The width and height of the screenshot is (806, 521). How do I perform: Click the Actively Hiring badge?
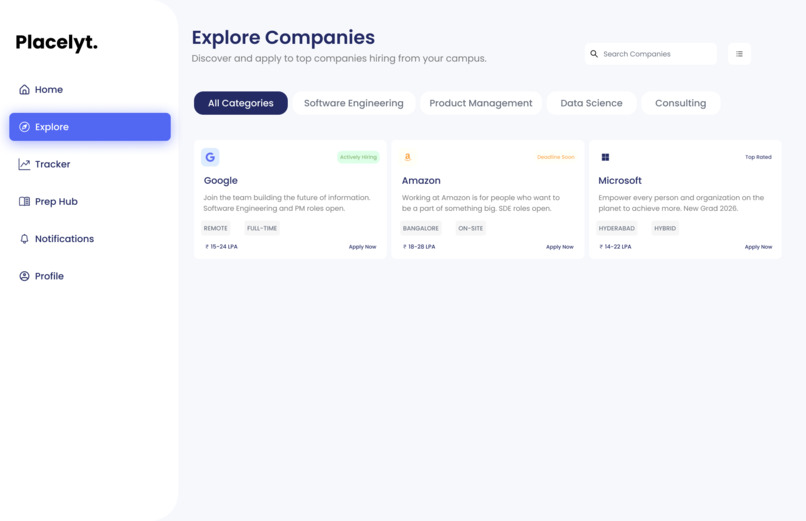[x=358, y=157]
